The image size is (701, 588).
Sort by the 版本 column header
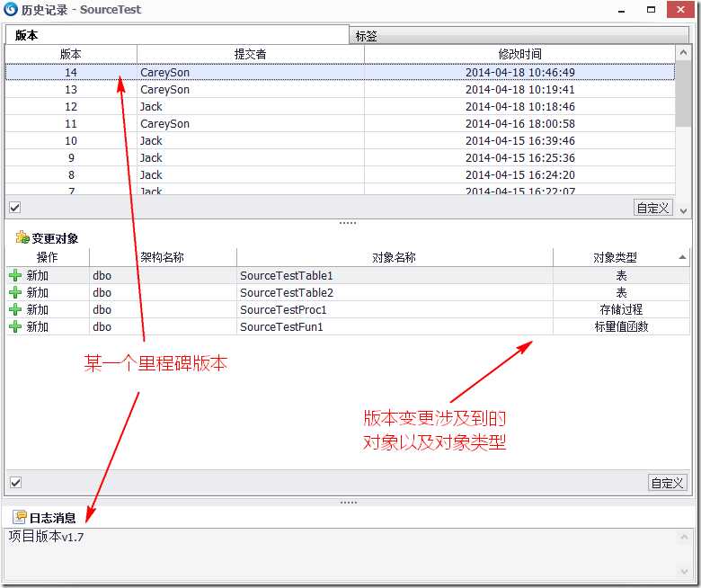click(71, 54)
